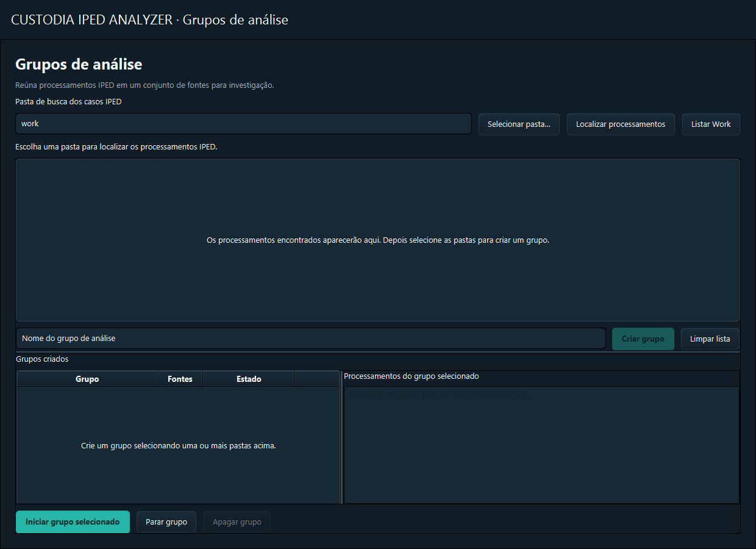Viewport: 756px width, 549px height.
Task: Click the Pasta de busca dos casos IPED label
Action: click(x=68, y=102)
